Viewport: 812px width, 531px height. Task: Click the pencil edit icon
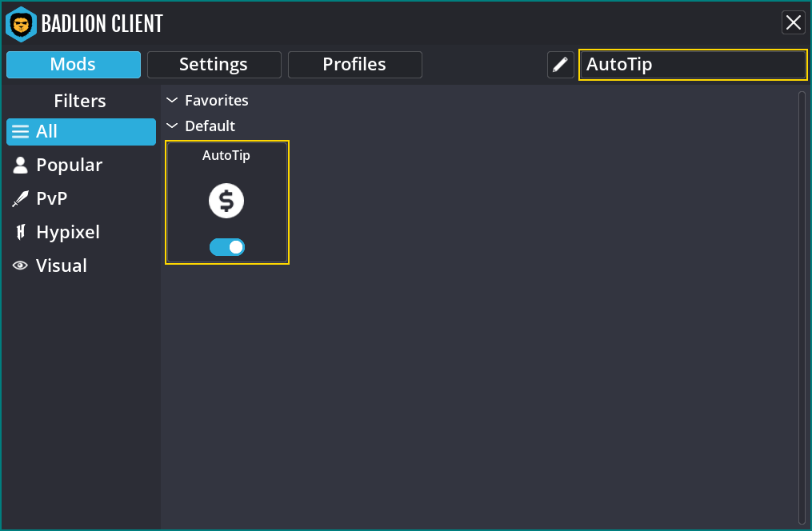[x=560, y=65]
